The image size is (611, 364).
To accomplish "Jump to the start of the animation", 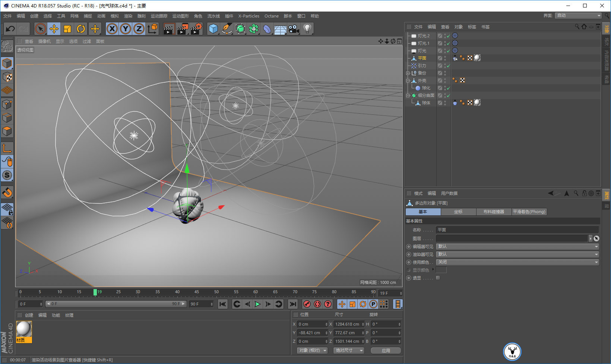I will (223, 304).
